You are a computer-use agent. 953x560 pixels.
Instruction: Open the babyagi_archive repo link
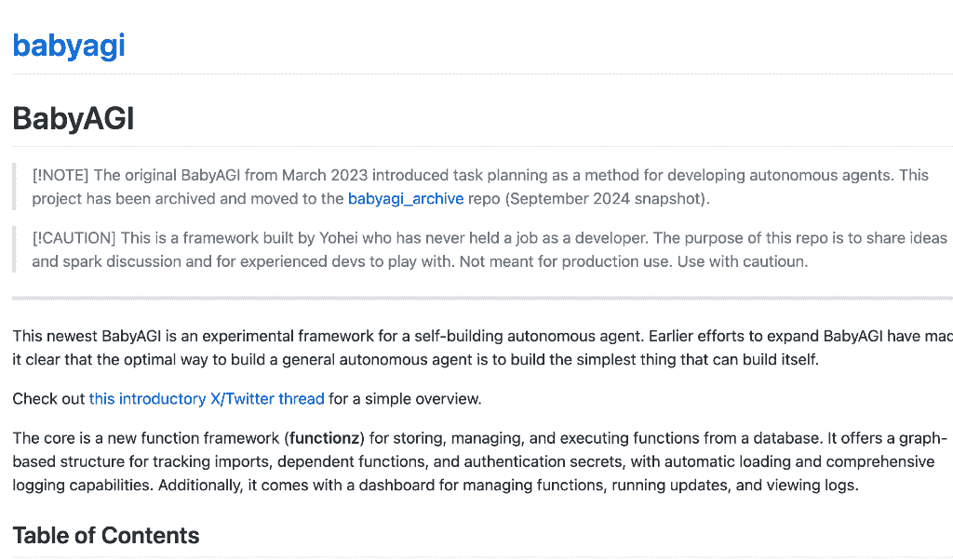pos(406,199)
